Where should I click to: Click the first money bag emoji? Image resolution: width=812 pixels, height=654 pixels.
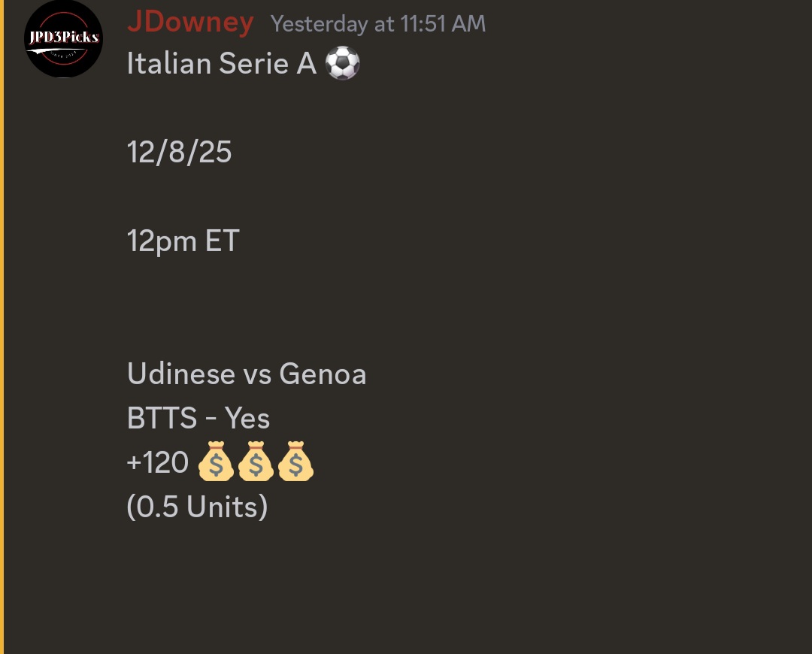[216, 463]
